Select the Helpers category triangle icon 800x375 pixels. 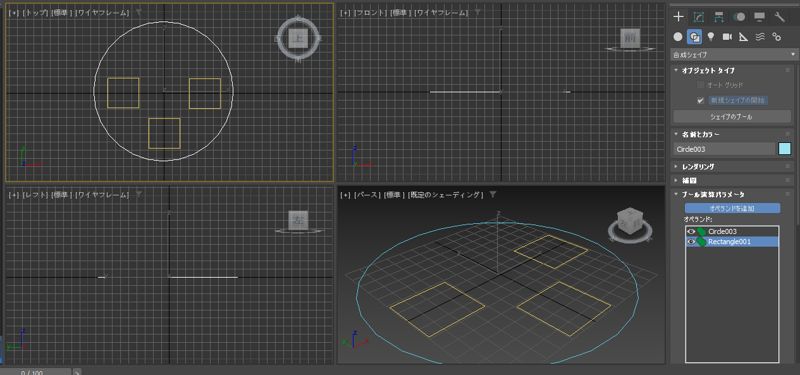click(x=743, y=37)
